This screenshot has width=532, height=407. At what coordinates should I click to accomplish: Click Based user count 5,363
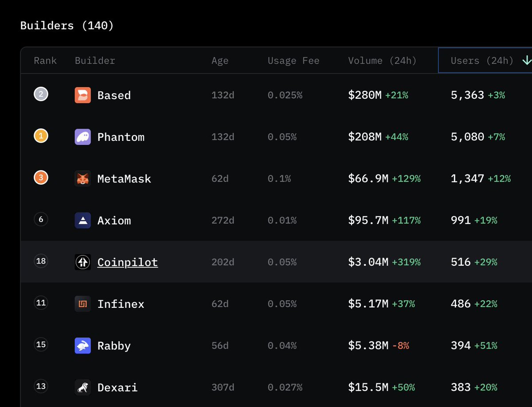coord(467,95)
